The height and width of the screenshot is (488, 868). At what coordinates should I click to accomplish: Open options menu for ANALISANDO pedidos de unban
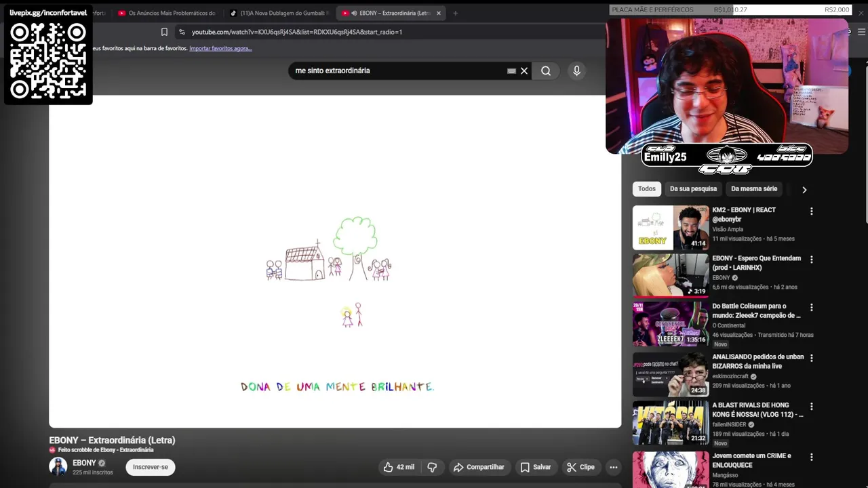point(811,358)
